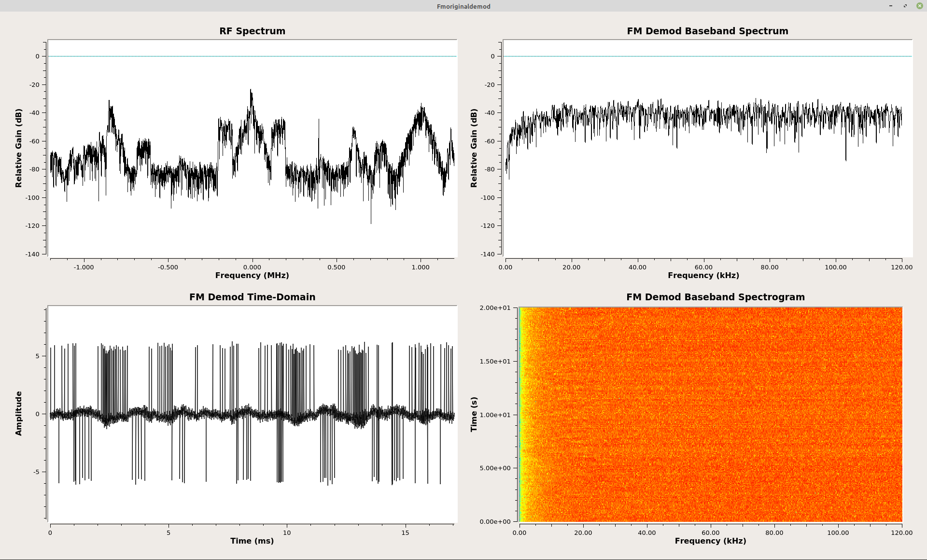The height and width of the screenshot is (560, 927).
Task: Click the 0.000 tick on RF Spectrum axis
Action: (x=252, y=267)
